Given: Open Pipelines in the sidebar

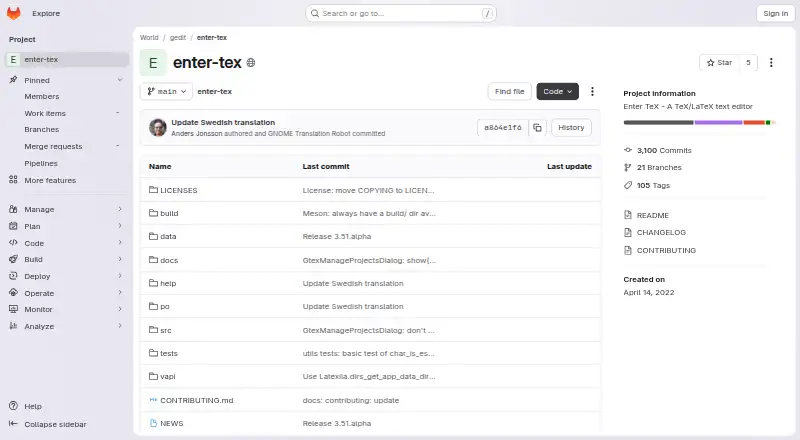Looking at the screenshot, I should 41,163.
